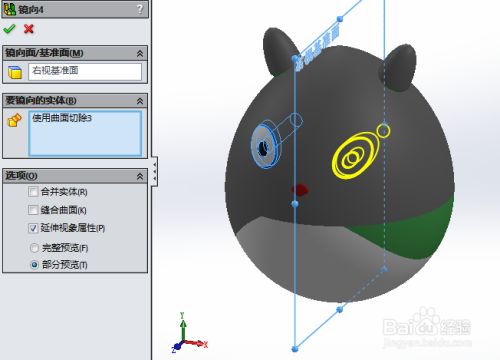
Task: Confirm the mirror with the green checkmark
Action: [9, 29]
